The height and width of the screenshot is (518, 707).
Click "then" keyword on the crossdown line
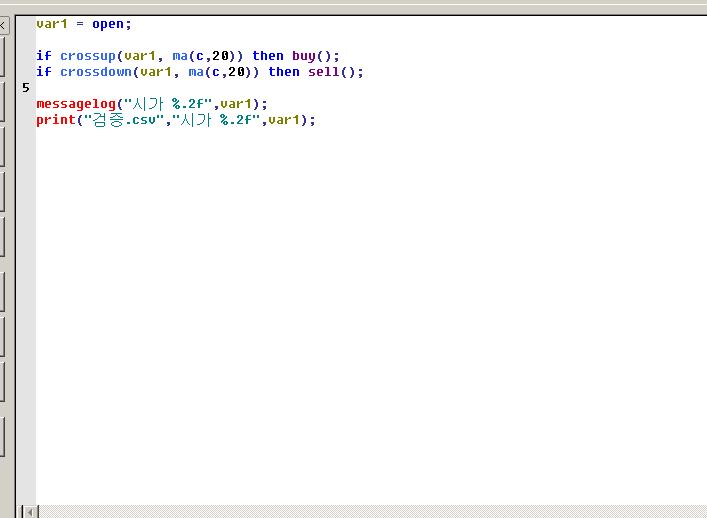click(x=284, y=72)
